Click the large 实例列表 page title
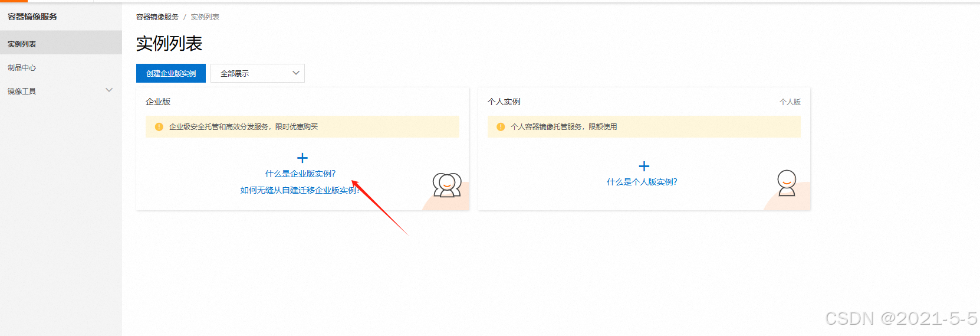Viewport: 980px width, 336px height. click(x=169, y=43)
